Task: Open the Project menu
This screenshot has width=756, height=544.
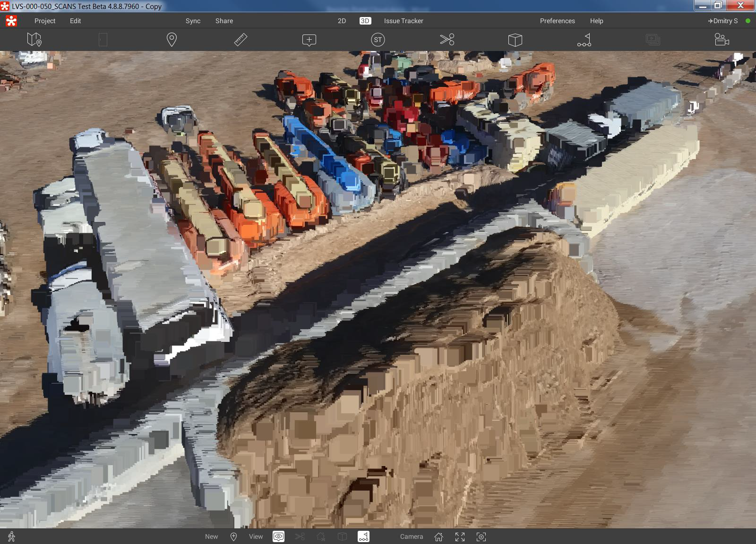Action: [x=45, y=21]
